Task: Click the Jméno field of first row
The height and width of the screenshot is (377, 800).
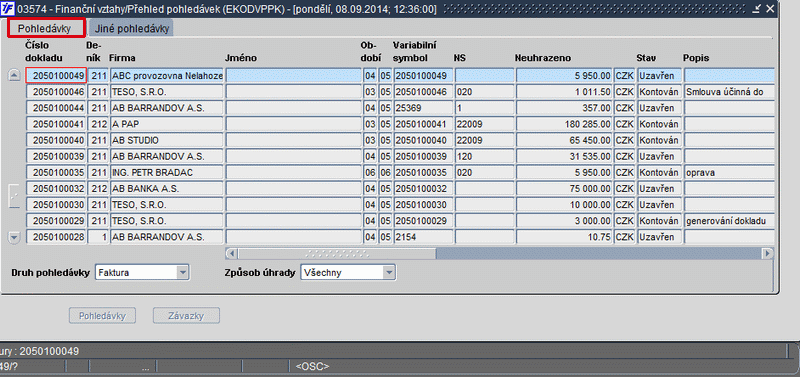Action: 293,76
